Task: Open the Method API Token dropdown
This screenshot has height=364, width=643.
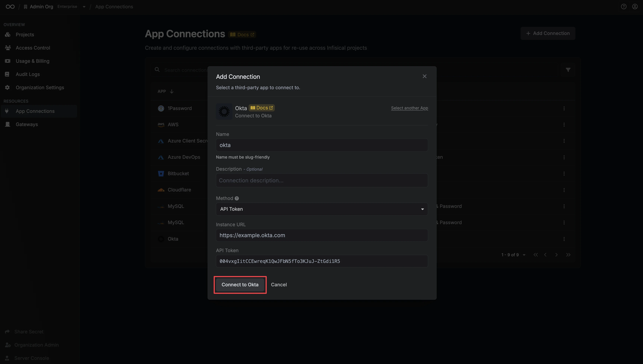Action: tap(322, 209)
